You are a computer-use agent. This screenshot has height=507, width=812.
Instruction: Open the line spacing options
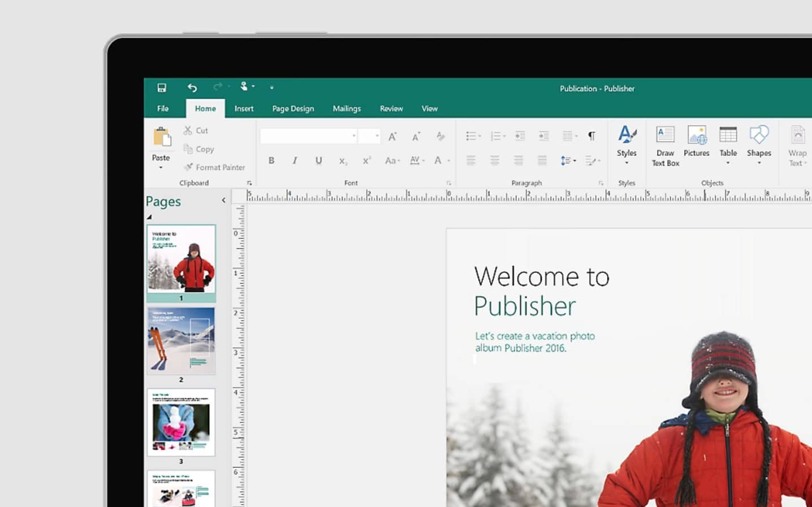[568, 161]
